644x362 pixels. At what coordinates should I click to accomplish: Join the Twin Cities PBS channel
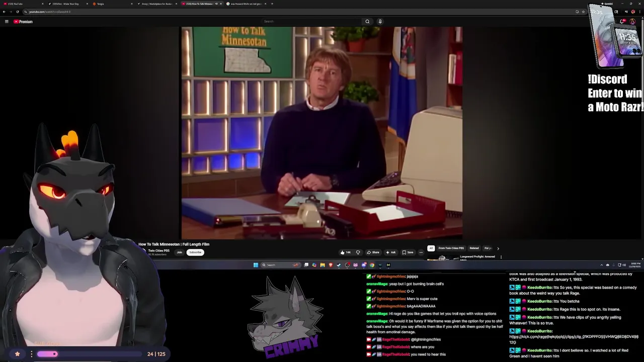tap(179, 252)
